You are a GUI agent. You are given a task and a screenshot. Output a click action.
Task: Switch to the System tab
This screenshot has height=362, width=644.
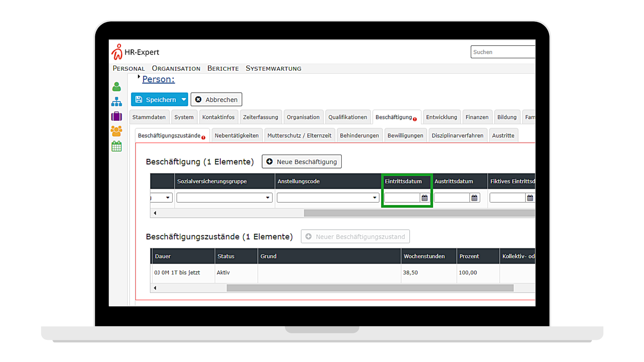click(184, 117)
